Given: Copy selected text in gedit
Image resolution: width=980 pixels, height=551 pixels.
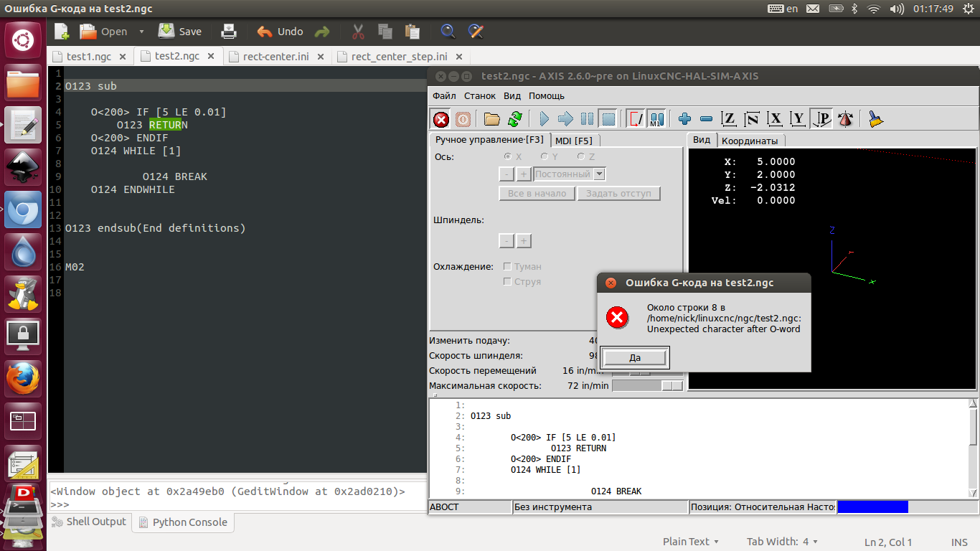Looking at the screenshot, I should click(385, 32).
